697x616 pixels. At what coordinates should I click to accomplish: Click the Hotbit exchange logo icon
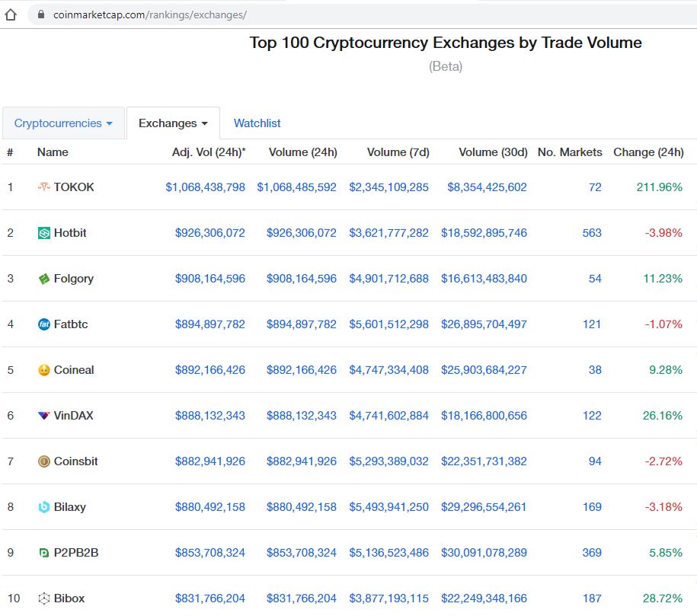(43, 233)
